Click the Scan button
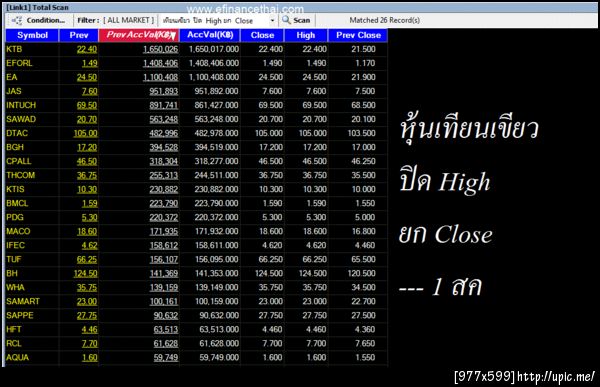The height and width of the screenshot is (387, 600). (x=297, y=20)
